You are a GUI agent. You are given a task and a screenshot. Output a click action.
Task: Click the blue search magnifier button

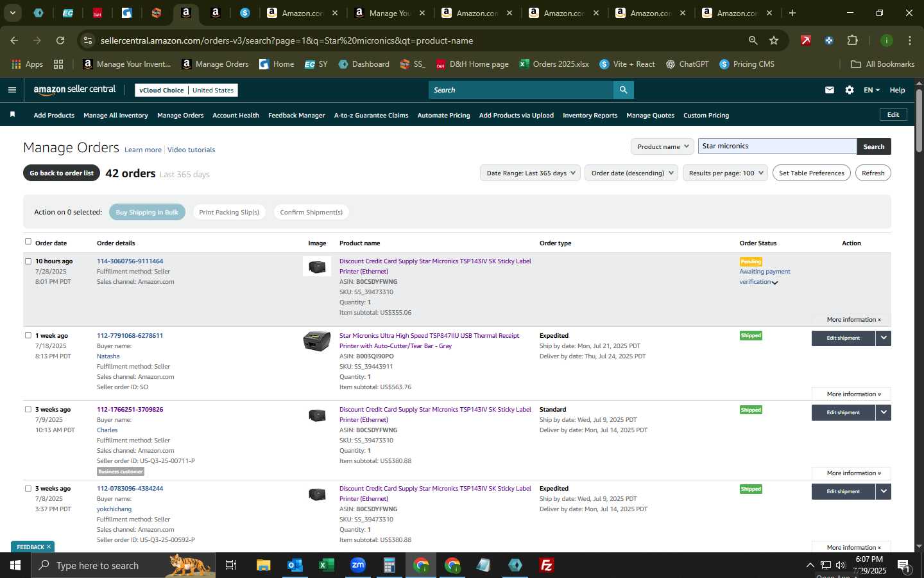(623, 90)
